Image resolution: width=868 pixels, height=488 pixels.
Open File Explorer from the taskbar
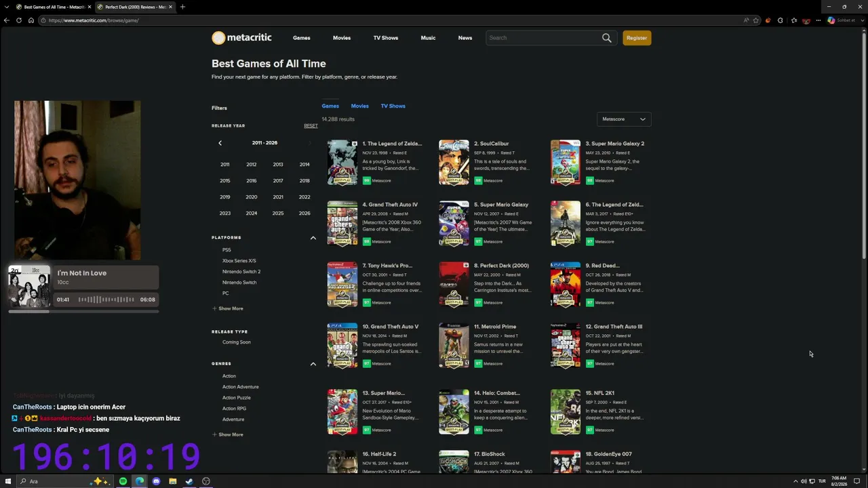[x=173, y=481]
